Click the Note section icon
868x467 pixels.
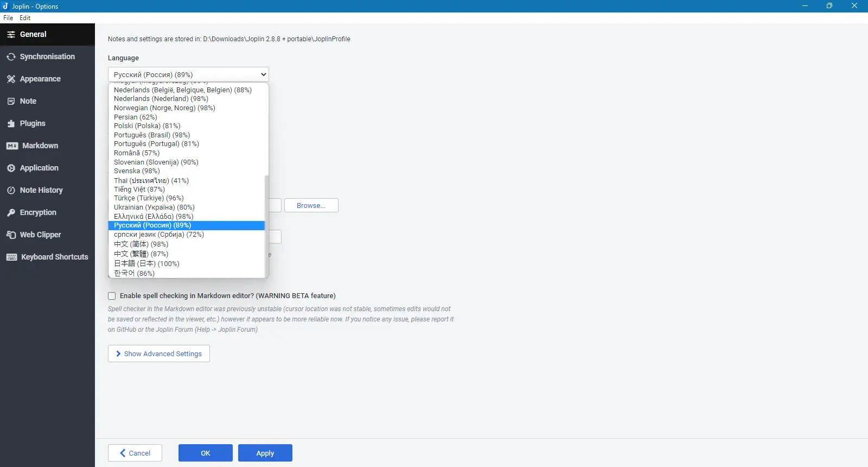tap(11, 101)
